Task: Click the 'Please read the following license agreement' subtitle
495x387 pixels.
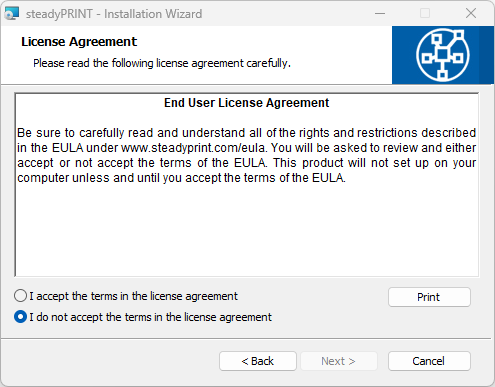Action: pos(162,63)
